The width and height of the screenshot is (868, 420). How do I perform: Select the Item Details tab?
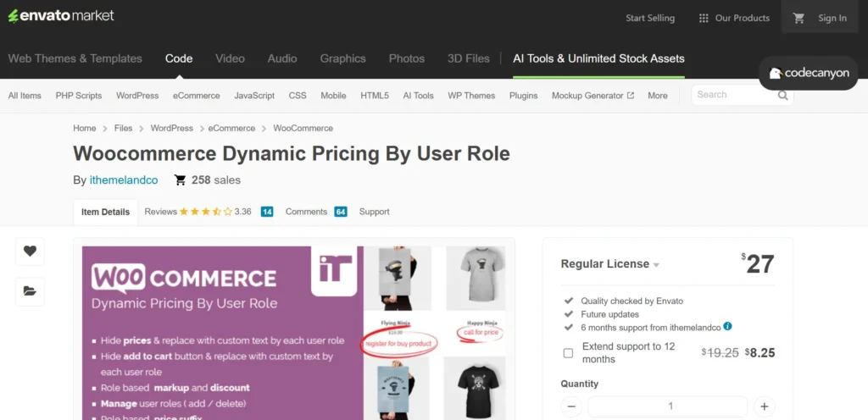(105, 213)
